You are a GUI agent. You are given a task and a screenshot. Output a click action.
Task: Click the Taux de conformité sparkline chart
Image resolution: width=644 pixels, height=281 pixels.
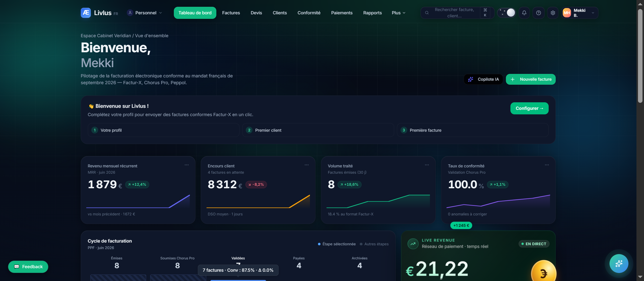498,201
